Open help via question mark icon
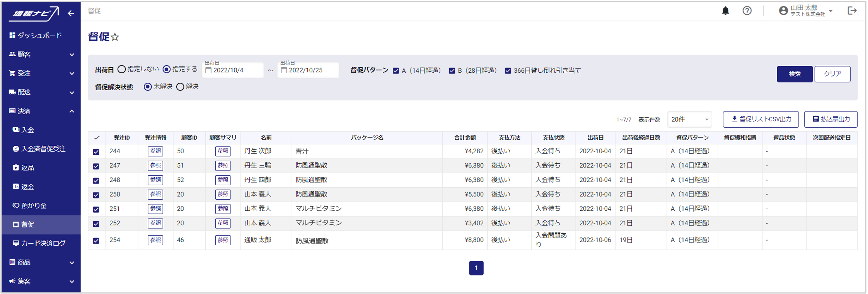This screenshot has height=294, width=868. (x=747, y=11)
